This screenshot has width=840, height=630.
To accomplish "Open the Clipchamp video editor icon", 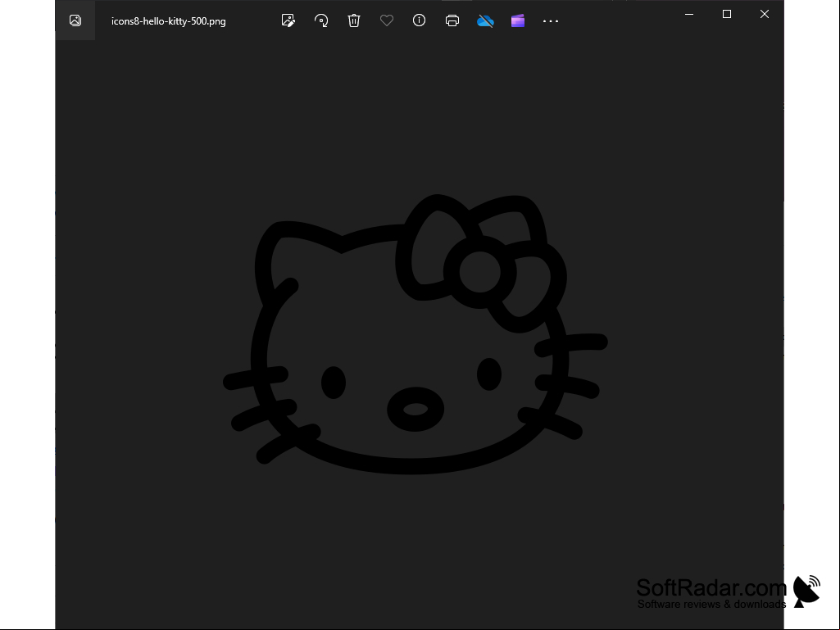I will (x=518, y=21).
